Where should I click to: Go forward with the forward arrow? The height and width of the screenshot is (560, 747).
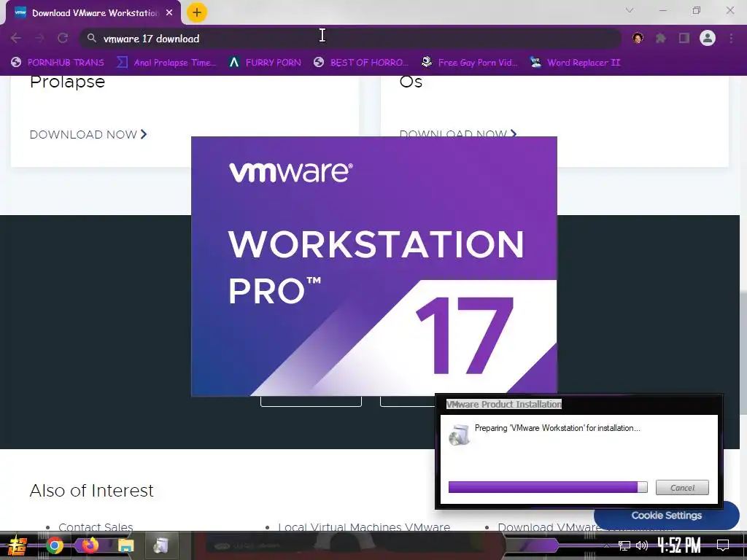[39, 38]
